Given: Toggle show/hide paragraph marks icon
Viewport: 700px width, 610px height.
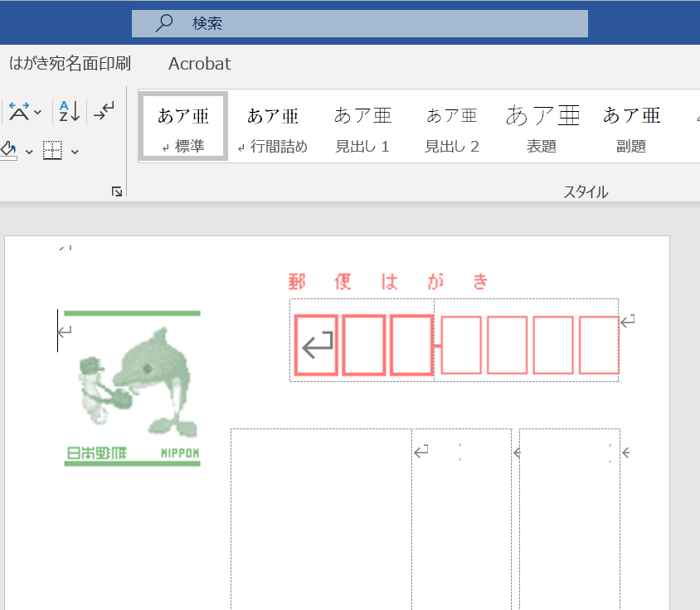Looking at the screenshot, I should click(104, 111).
